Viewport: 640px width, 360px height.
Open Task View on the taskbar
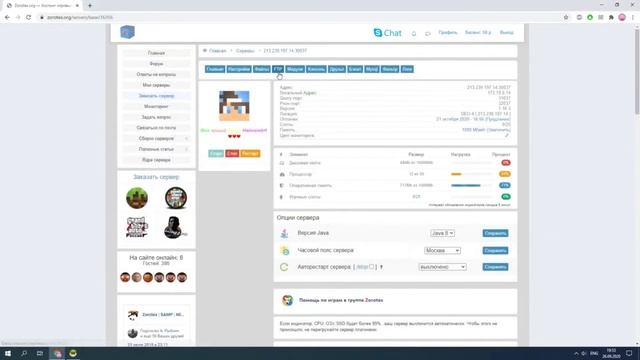[40, 353]
